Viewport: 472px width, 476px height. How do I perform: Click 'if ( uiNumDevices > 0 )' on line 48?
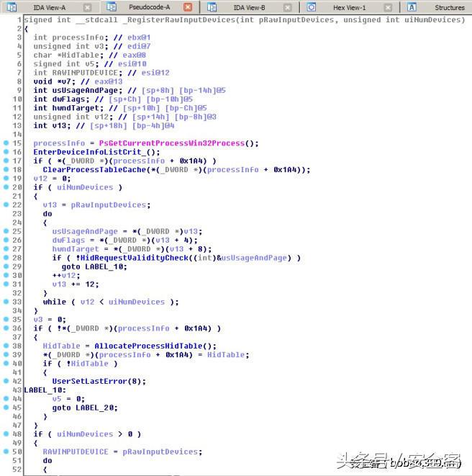coord(87,434)
